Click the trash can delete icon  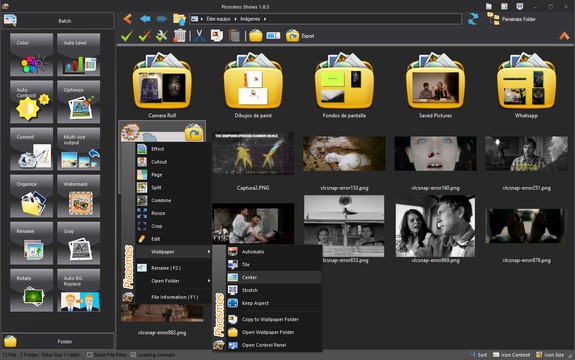point(180,36)
